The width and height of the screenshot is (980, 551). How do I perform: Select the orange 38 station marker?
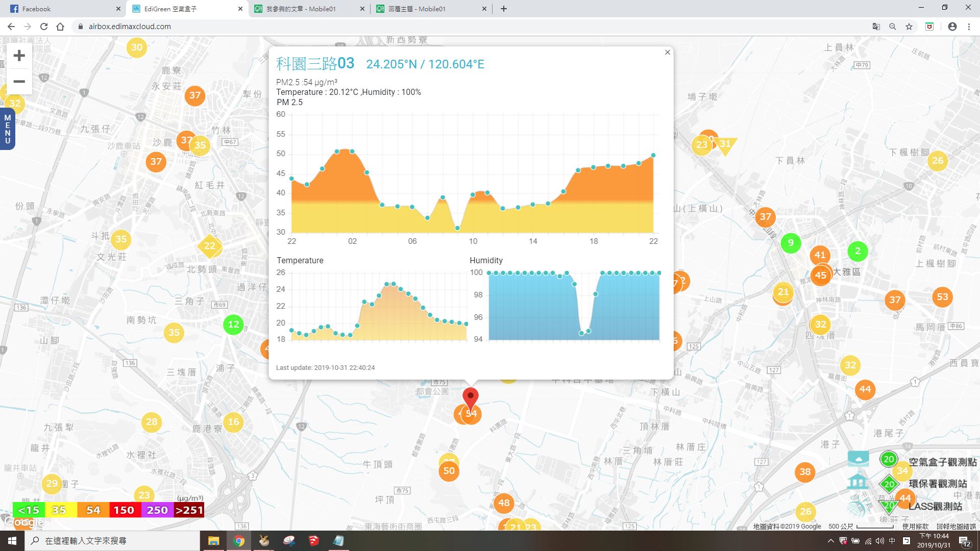pos(805,472)
